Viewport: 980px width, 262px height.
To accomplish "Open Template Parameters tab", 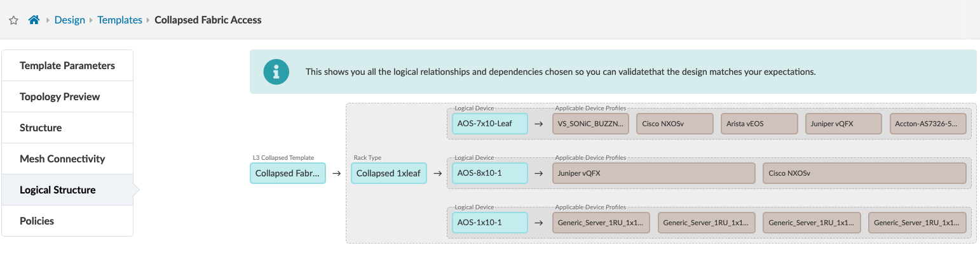I will click(67, 65).
